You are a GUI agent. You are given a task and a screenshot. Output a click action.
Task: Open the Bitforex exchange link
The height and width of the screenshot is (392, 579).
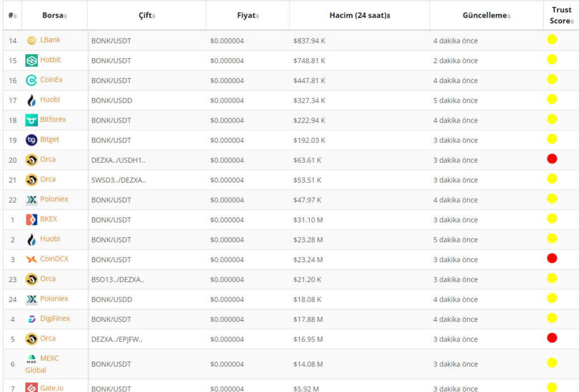click(x=53, y=120)
